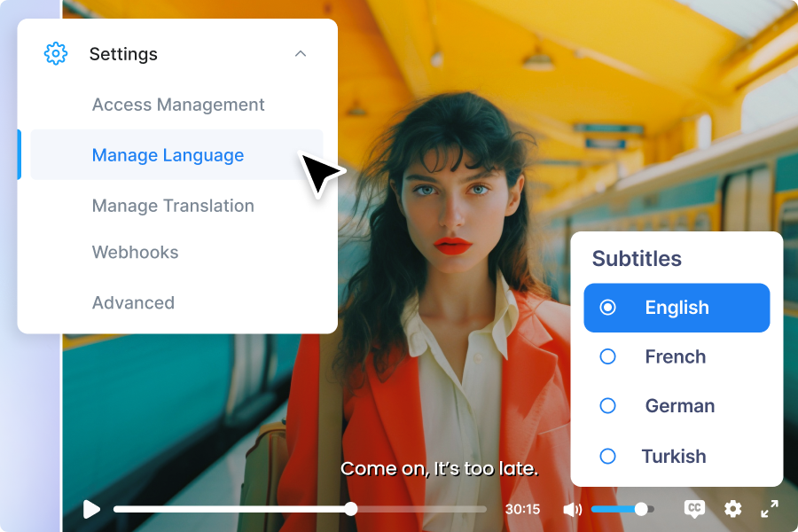Collapse the Settings menu using the chevron
The height and width of the screenshot is (532, 798).
click(301, 54)
